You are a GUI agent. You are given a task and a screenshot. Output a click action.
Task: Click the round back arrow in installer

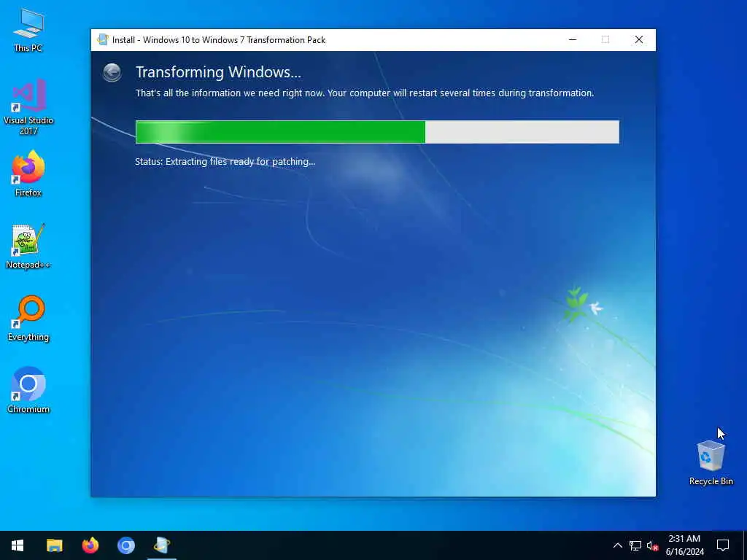pos(112,72)
